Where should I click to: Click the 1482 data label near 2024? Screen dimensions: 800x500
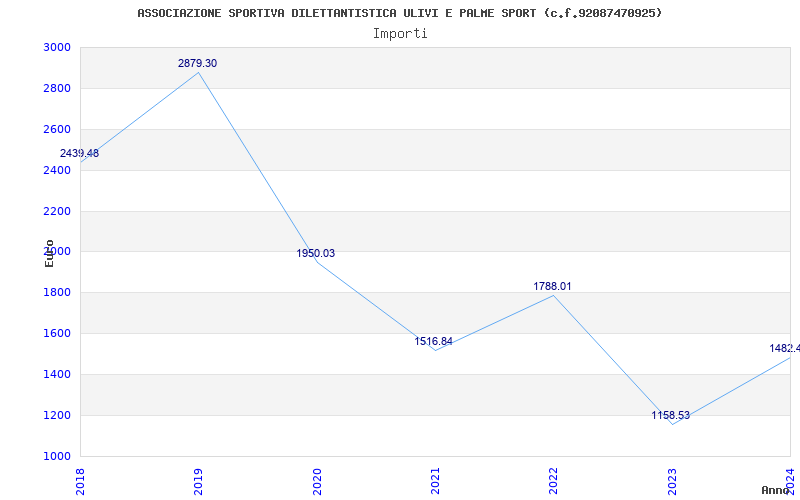[x=785, y=348]
